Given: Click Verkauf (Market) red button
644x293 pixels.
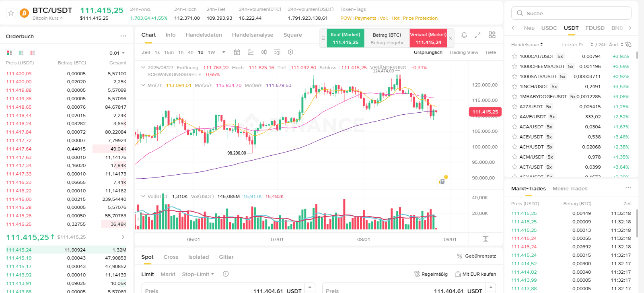Looking at the screenshot, I should [x=428, y=38].
